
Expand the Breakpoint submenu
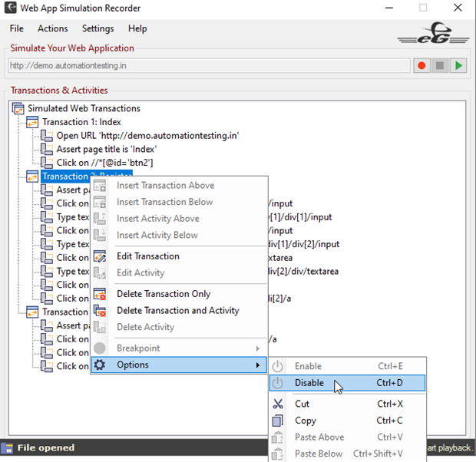(x=179, y=348)
